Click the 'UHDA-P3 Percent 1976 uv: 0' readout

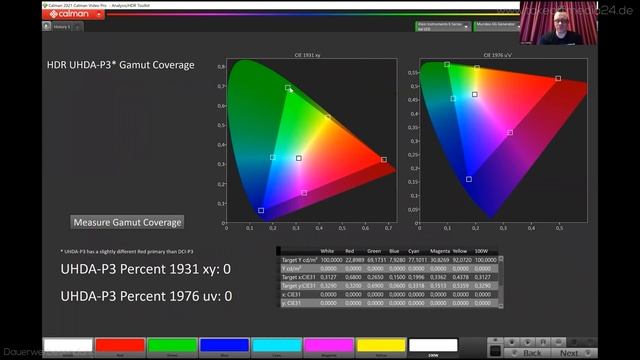[x=146, y=296]
